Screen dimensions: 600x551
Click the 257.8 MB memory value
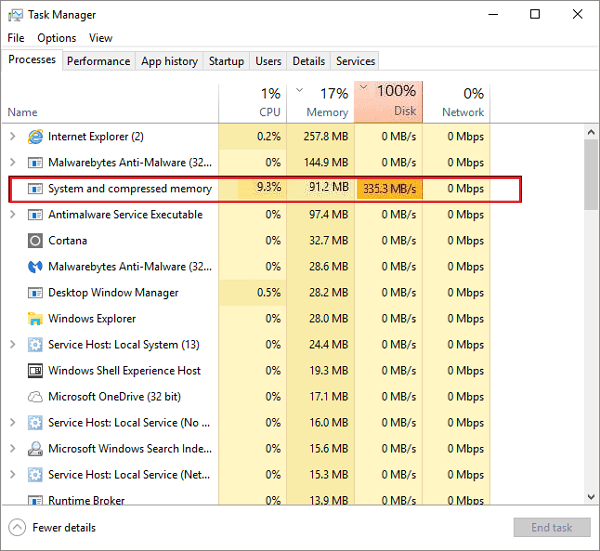(x=326, y=137)
